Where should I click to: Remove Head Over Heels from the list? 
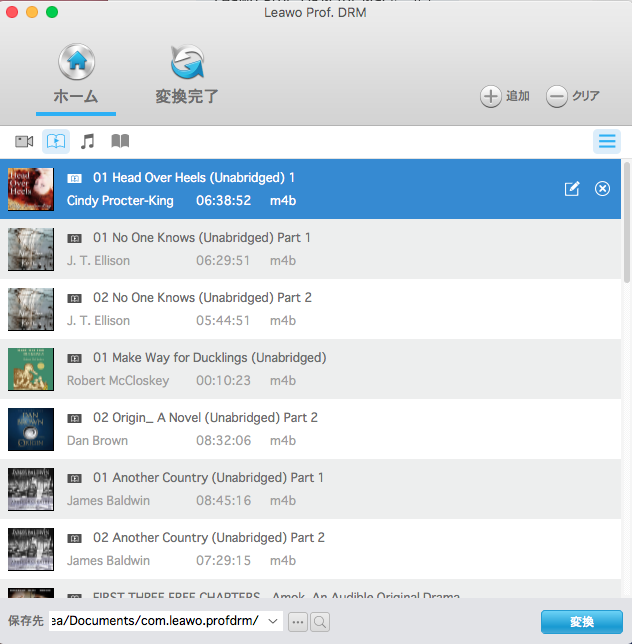click(x=602, y=189)
